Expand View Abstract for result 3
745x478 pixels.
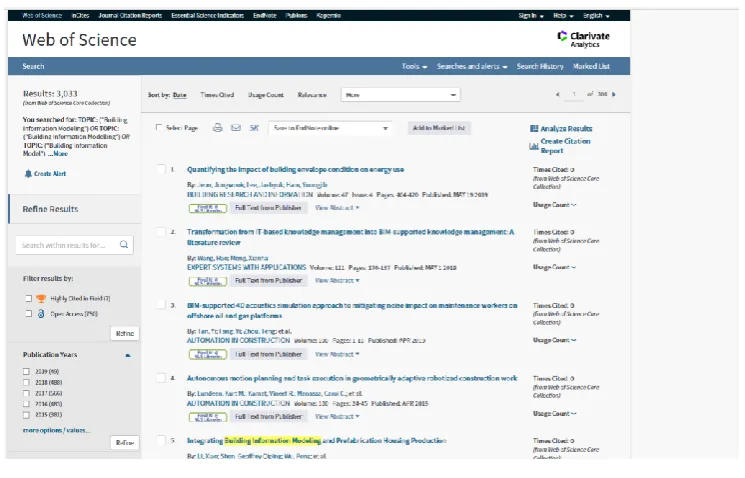[x=337, y=354]
